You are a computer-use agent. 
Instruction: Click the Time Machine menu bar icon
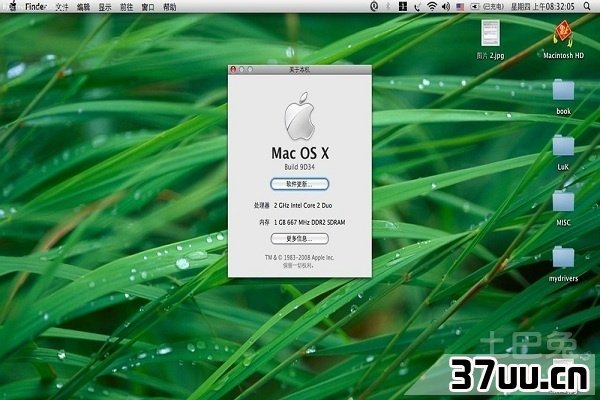374,6
